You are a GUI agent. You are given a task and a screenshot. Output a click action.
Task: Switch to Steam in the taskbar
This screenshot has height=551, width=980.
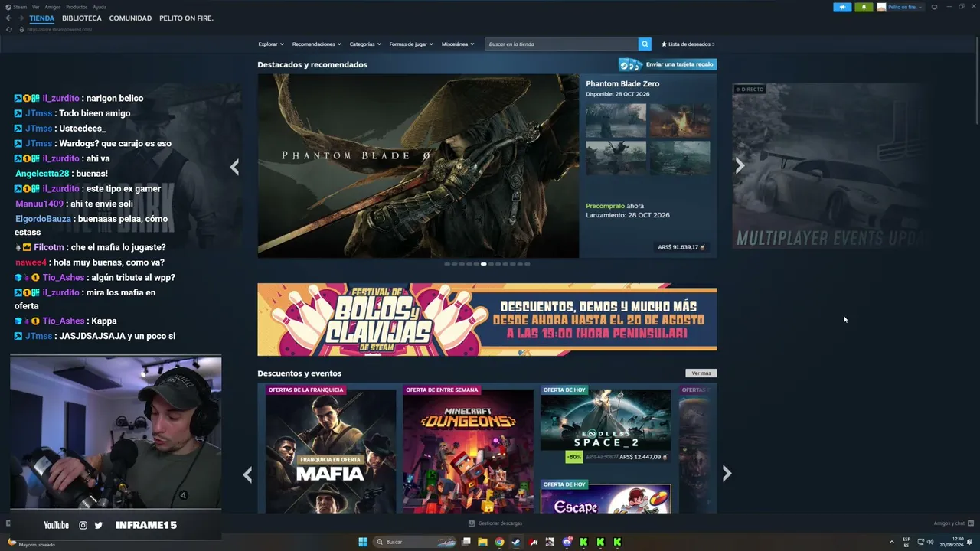[516, 542]
